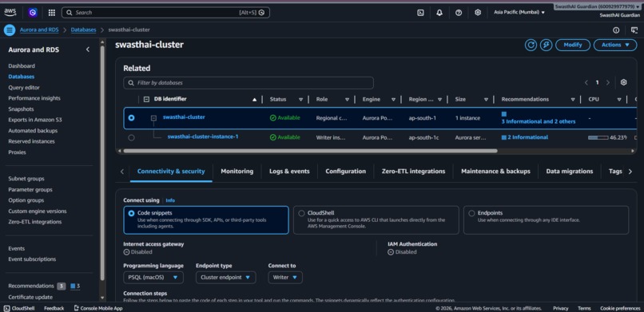This screenshot has width=644, height=312.
Task: Open the Actions dropdown
Action: (x=615, y=45)
